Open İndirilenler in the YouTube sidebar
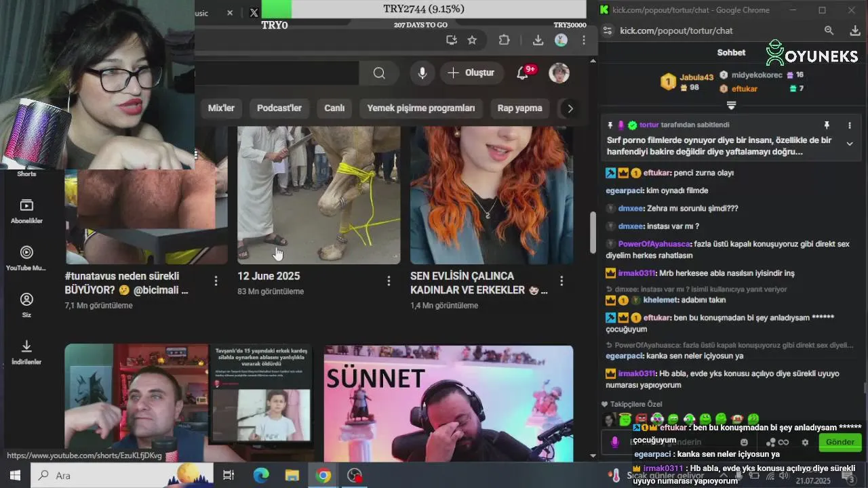Viewport: 868px width, 488px height. tap(26, 352)
